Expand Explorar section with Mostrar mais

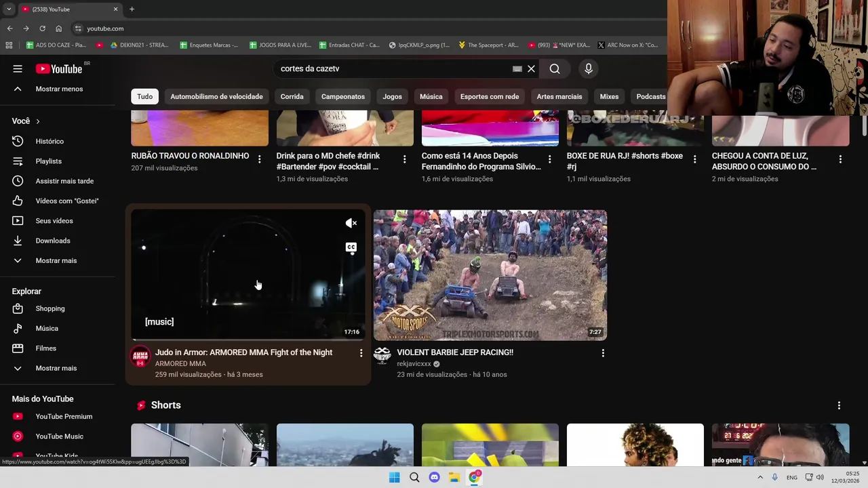coord(56,368)
